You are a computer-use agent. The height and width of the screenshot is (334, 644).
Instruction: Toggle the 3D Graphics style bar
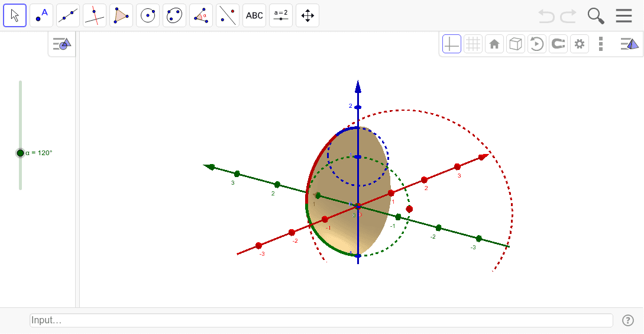click(630, 44)
